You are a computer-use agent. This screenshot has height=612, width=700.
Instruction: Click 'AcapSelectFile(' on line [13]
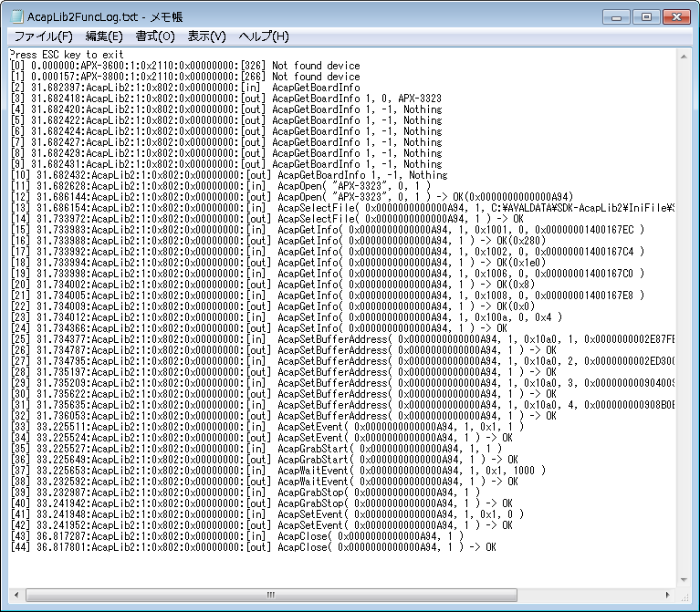click(x=319, y=208)
